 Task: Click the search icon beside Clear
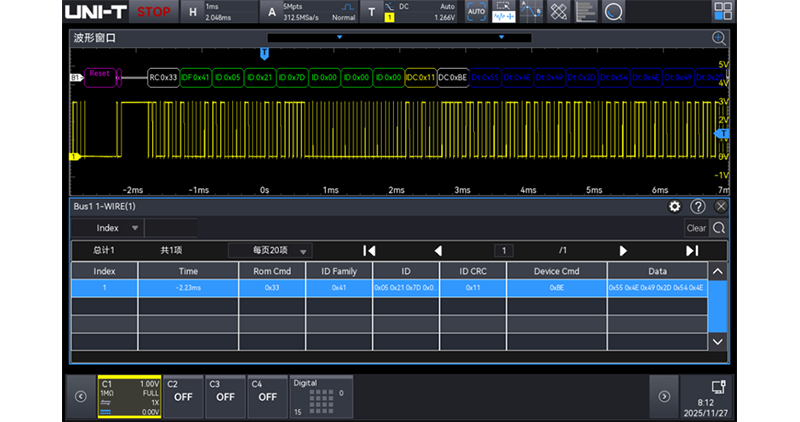[x=719, y=228]
